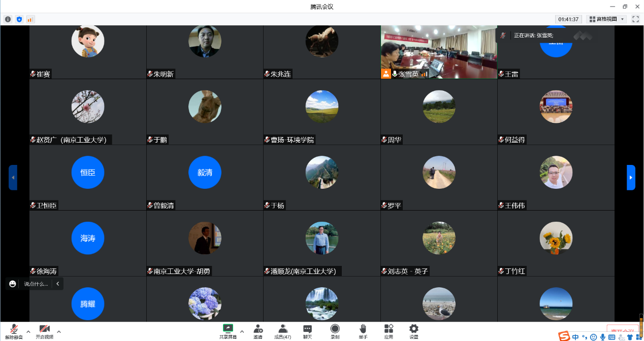Expand video options arrow beside 开启视频

(59, 331)
